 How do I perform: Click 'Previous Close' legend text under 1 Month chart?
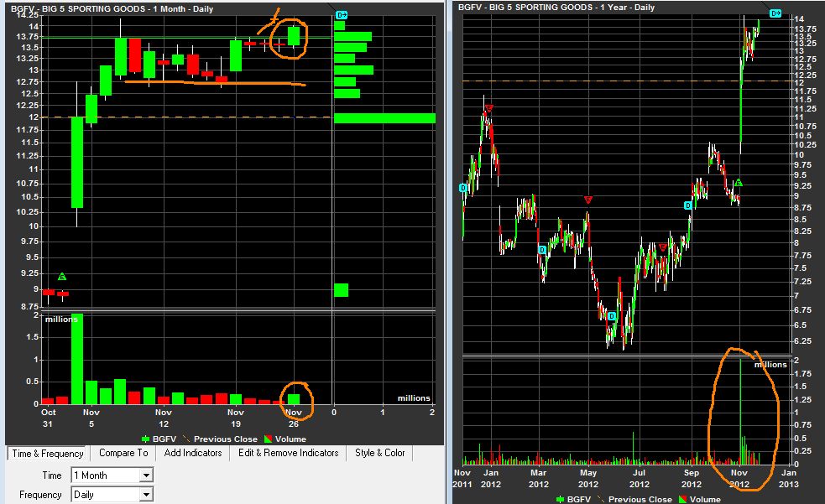225,439
